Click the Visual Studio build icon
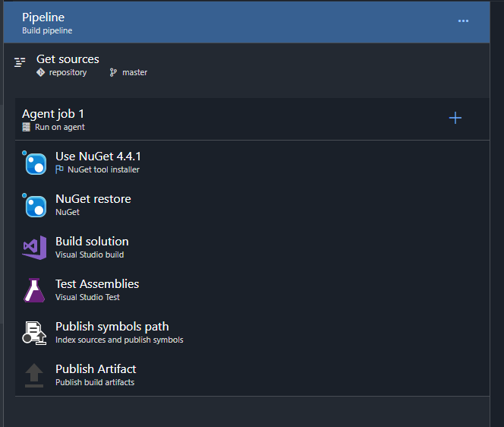 (x=34, y=248)
